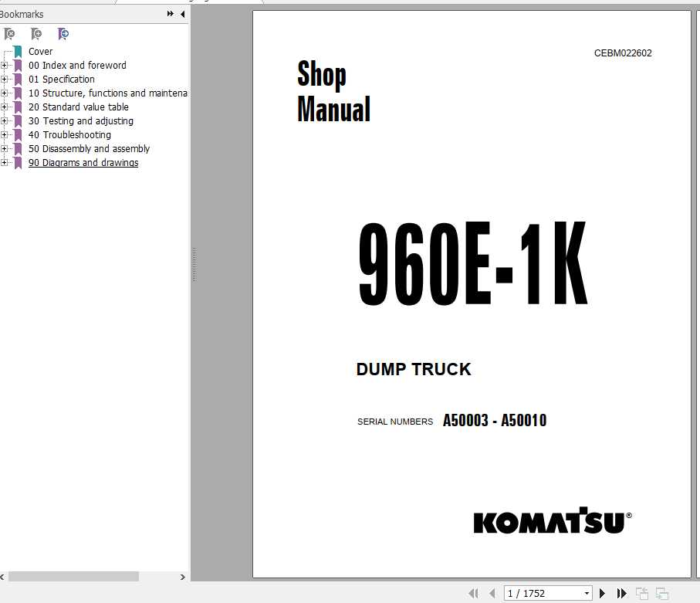Click the panel splitter grip handle
This screenshot has width=700, height=603.
pyautogui.click(x=194, y=264)
